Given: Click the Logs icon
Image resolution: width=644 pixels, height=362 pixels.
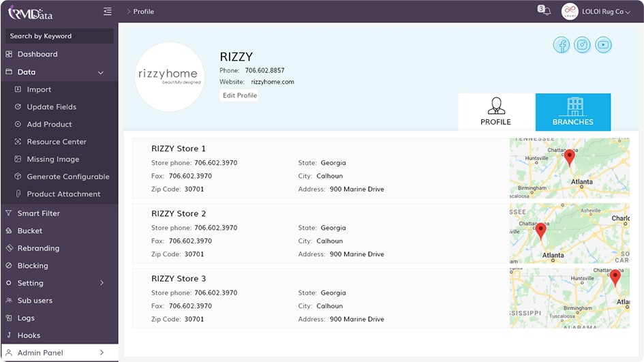Looking at the screenshot, I should click(x=9, y=318).
